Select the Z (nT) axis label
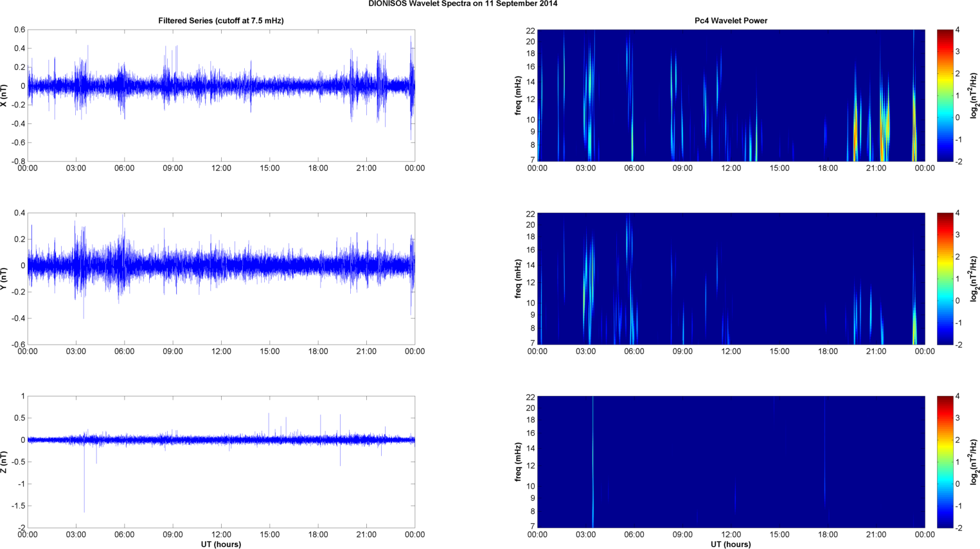 tap(4, 462)
